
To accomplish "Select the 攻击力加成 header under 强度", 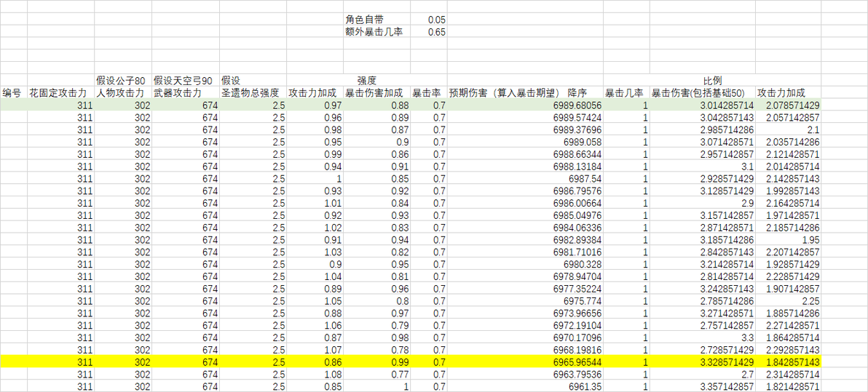I will click(315, 93).
